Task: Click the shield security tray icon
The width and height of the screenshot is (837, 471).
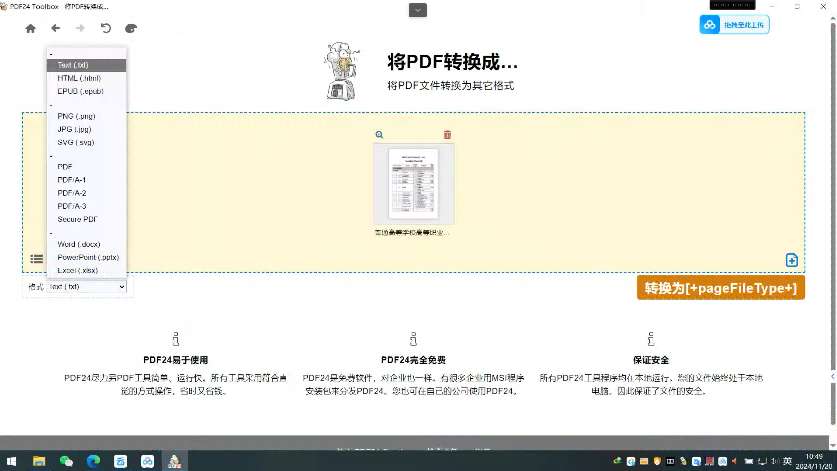Action: coord(657,461)
